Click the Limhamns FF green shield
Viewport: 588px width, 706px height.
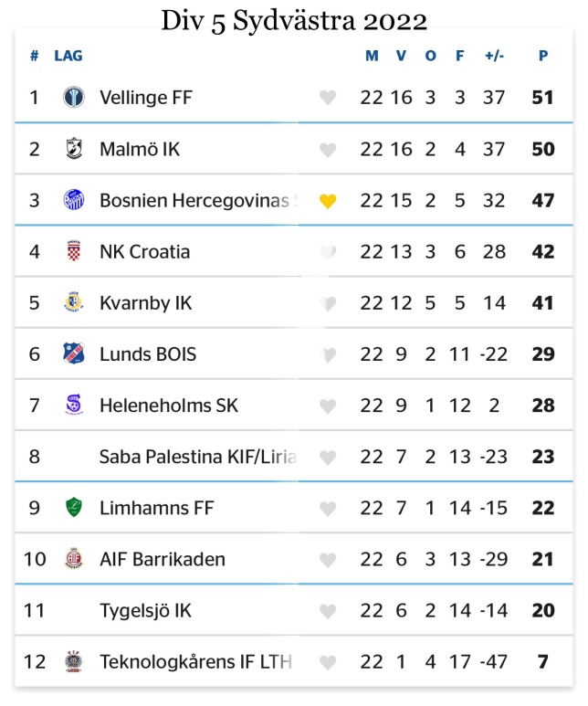point(74,508)
